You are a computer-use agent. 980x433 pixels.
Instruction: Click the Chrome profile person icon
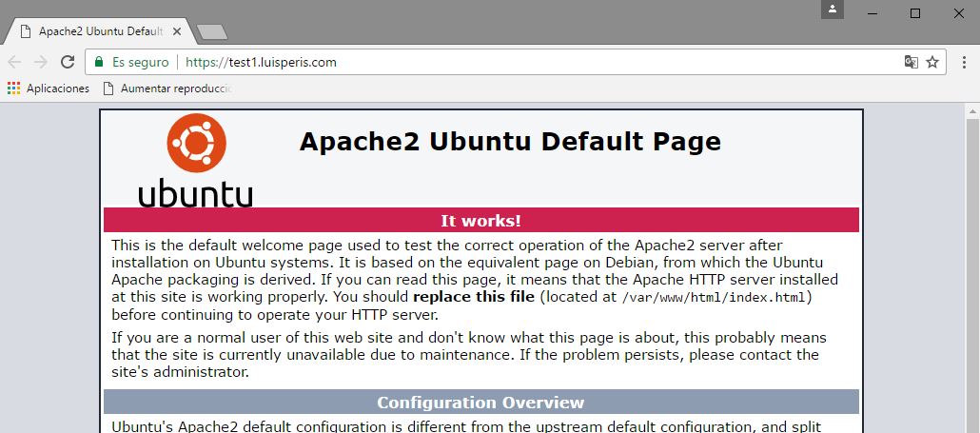coord(833,10)
